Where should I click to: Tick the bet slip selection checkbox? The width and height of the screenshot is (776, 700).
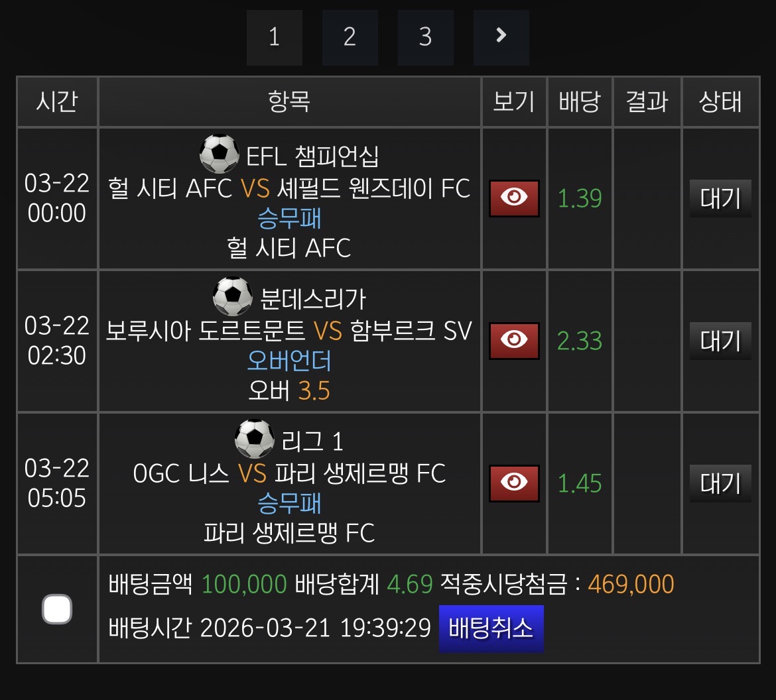point(57,609)
